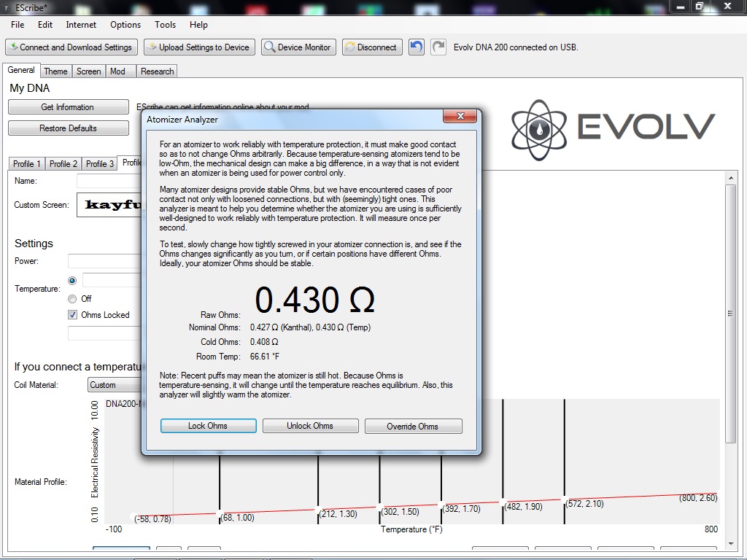Click the vertical scrollbar thumb

click(x=729, y=313)
